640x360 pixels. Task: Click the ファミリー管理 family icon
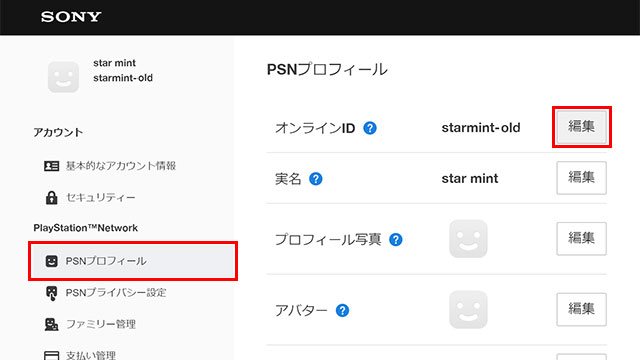tap(51, 324)
